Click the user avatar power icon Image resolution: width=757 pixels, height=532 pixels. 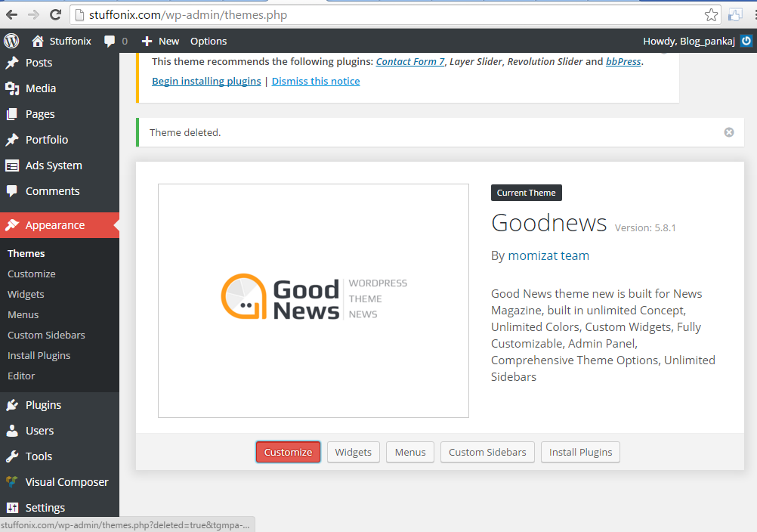(746, 41)
